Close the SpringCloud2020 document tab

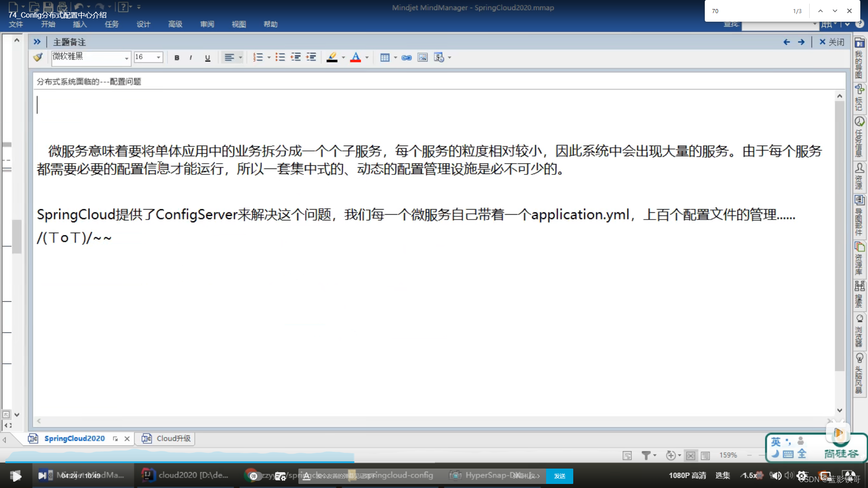coord(127,439)
